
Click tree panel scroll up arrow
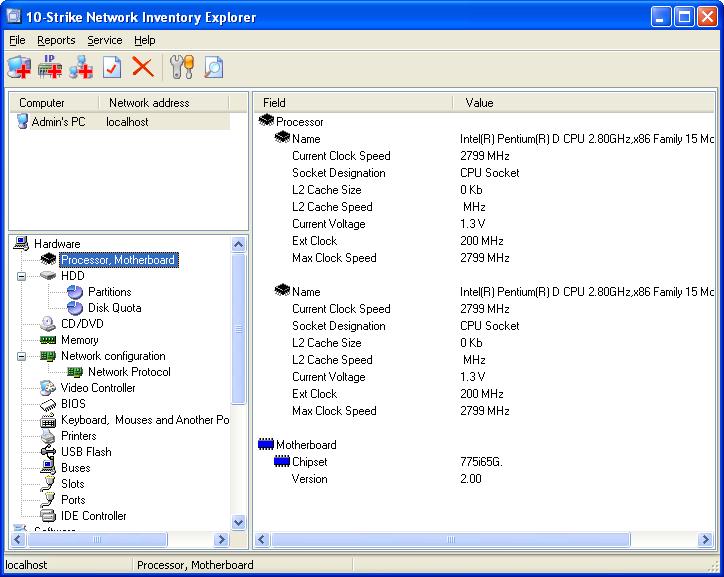coord(238,244)
